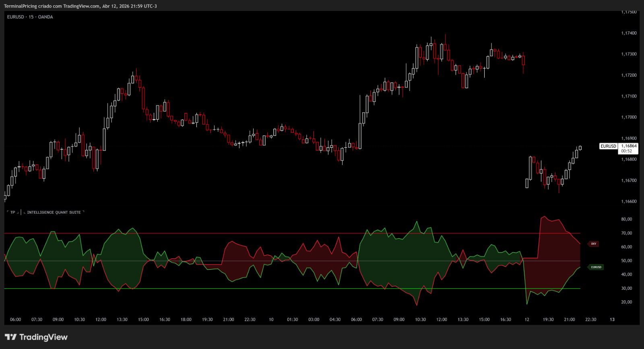Click the white EURUSD price label

[x=608, y=146]
